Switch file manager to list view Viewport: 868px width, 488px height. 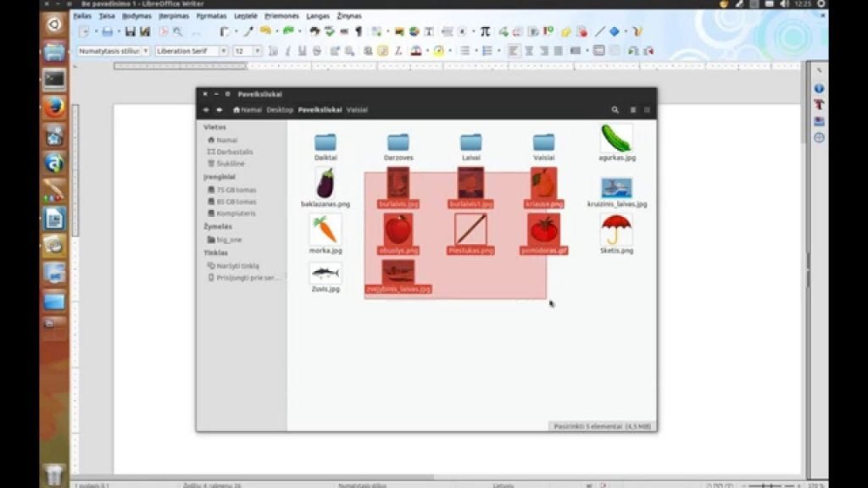coord(632,109)
